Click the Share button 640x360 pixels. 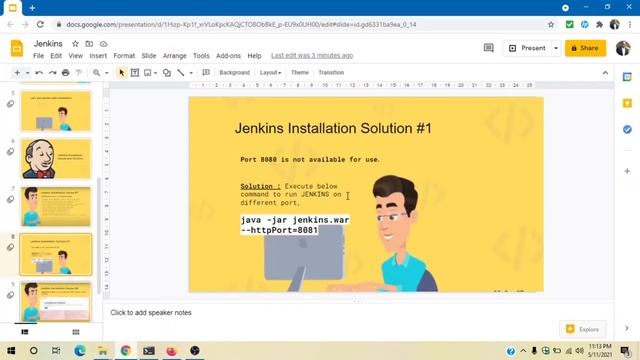[x=585, y=48]
